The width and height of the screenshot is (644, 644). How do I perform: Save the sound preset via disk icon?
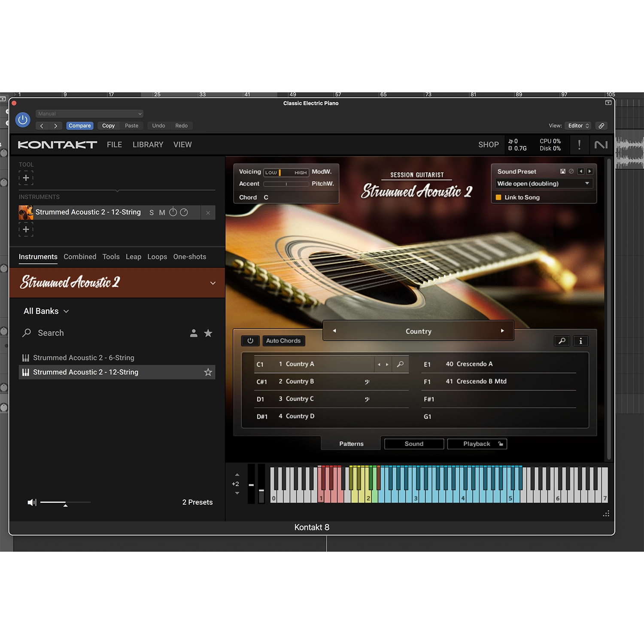point(562,171)
